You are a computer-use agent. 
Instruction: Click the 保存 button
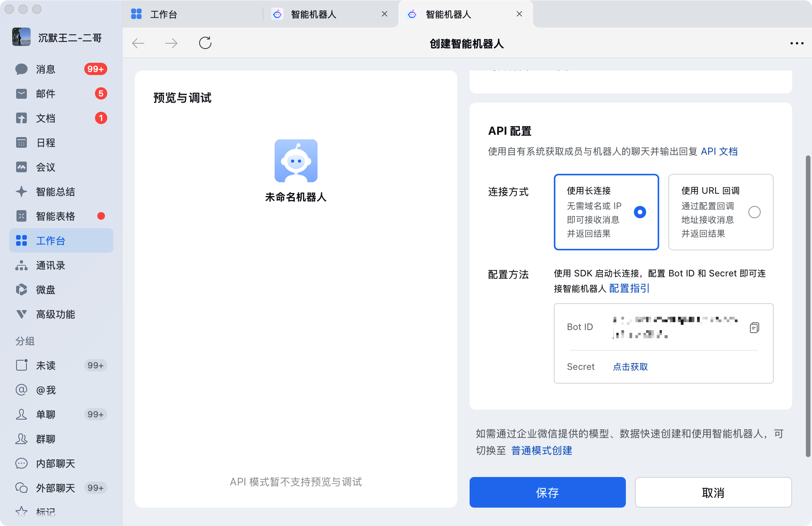(x=547, y=492)
